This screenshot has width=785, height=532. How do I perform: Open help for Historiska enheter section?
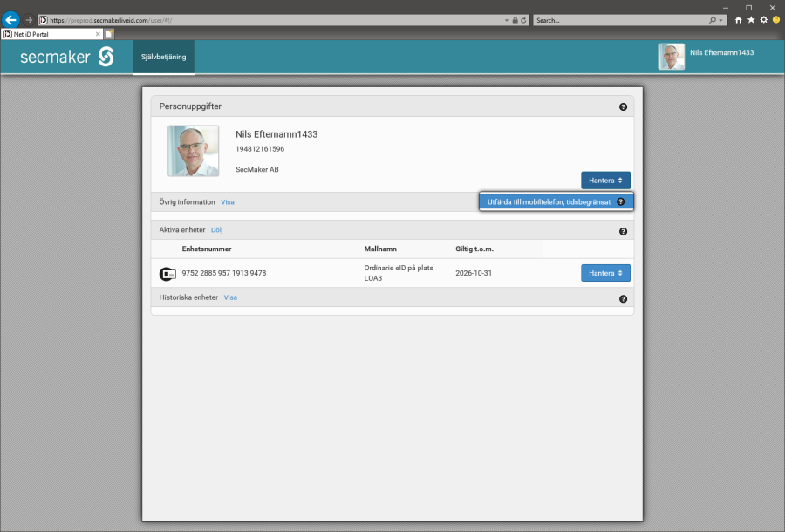pos(623,299)
